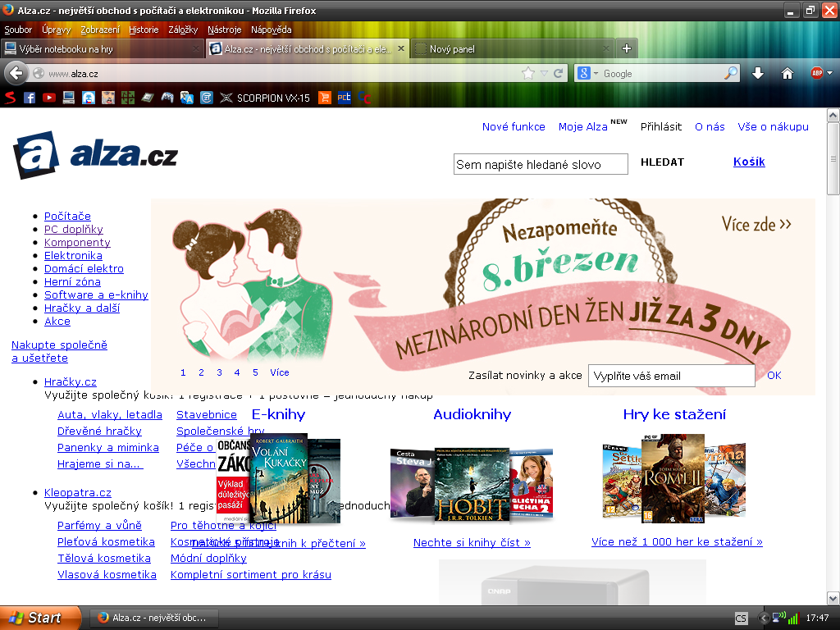Viewport: 840px width, 630px height.
Task: Click the Sem napište hledané slovo search field
Action: pos(541,164)
